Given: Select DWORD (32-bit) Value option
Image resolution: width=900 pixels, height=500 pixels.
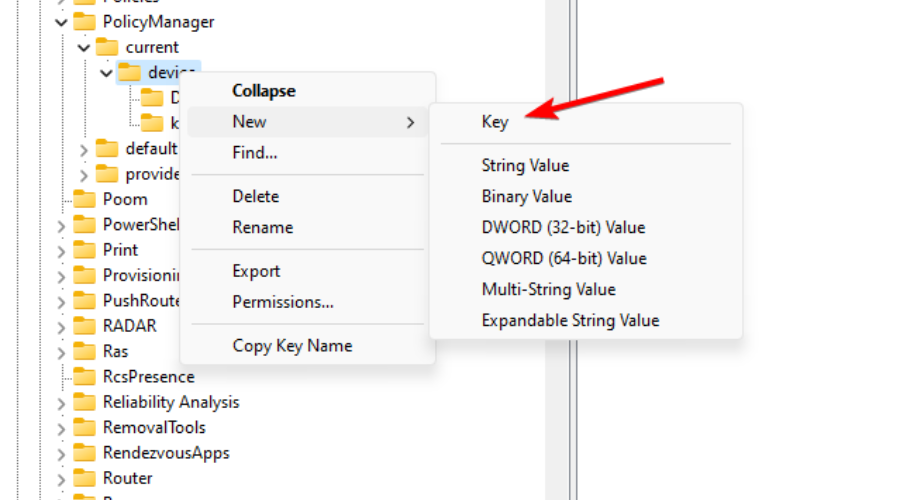Looking at the screenshot, I should click(x=563, y=227).
